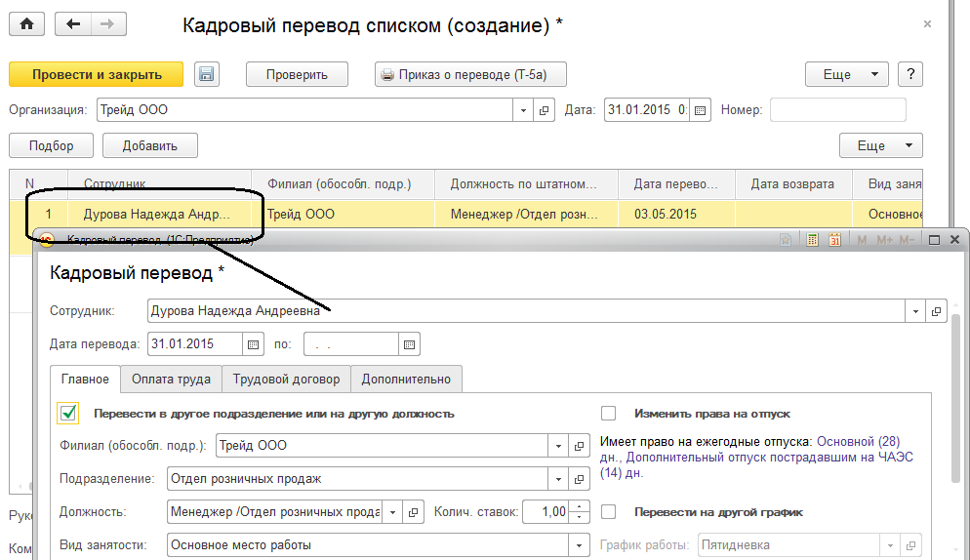Select the Трейд ООО cell in the table row

(343, 214)
